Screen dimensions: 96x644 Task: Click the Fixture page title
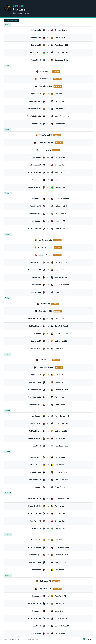pyautogui.click(x=19, y=9)
